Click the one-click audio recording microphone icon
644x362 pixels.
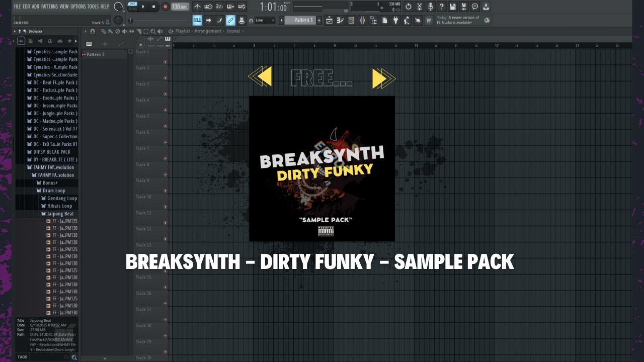tap(431, 7)
